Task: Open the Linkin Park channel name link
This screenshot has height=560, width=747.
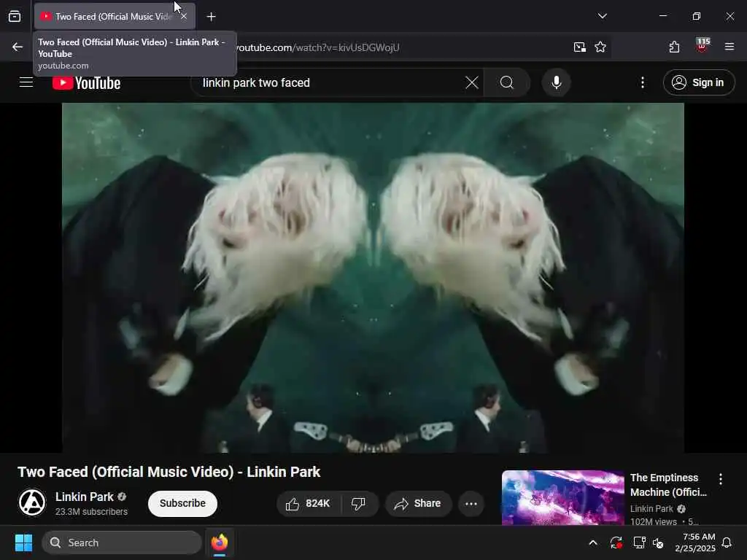Action: coord(85,497)
